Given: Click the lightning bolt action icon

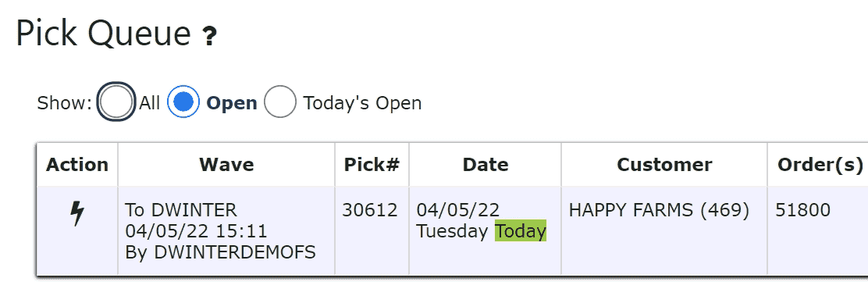Looking at the screenshot, I should (77, 213).
